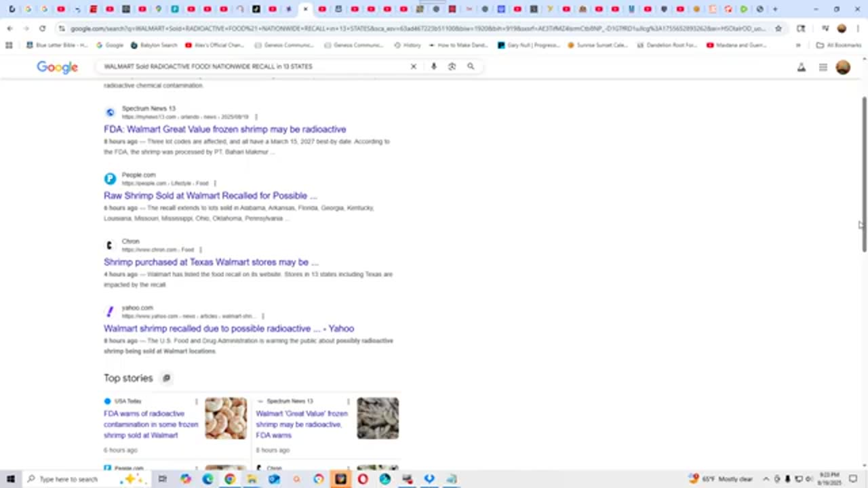
Task: Open the All Bookmarks folder
Action: tap(838, 45)
